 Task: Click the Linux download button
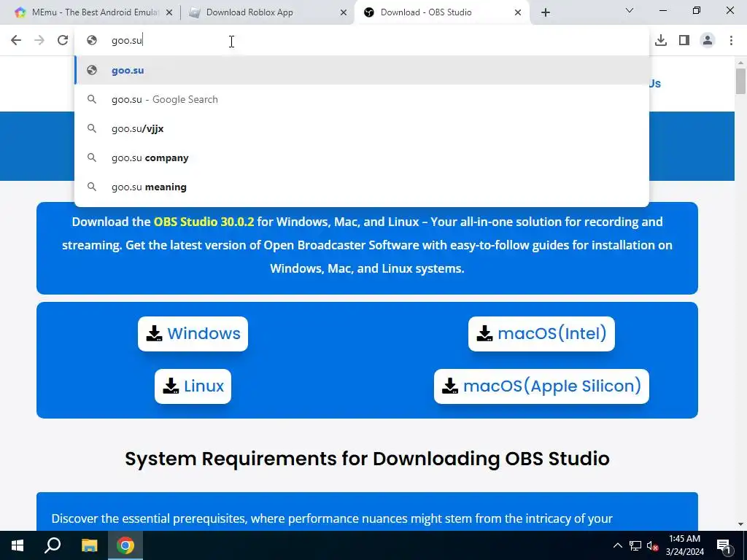(193, 386)
